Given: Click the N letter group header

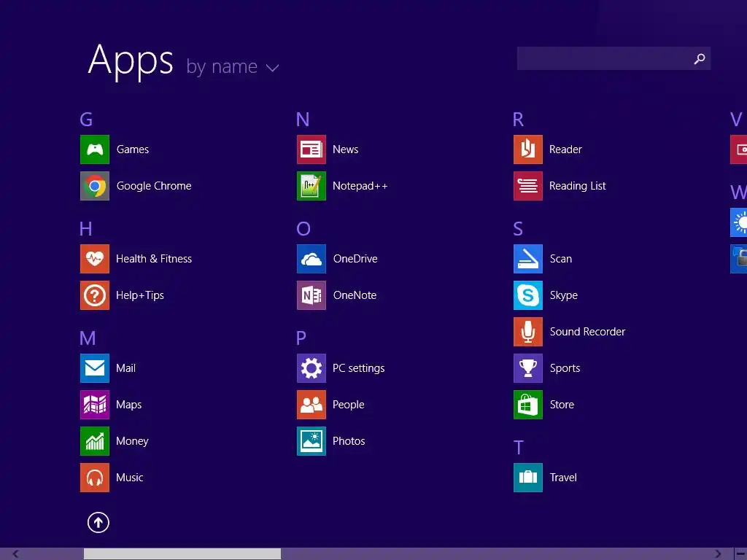Looking at the screenshot, I should 303,120.
